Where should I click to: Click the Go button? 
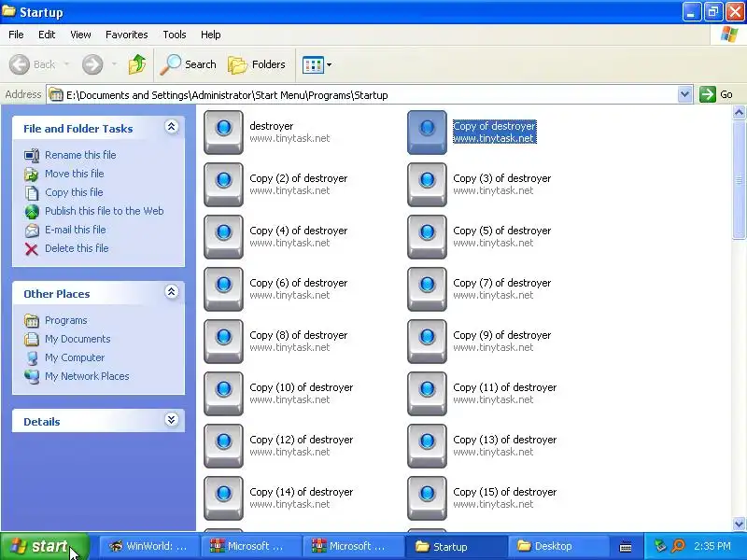(x=716, y=94)
